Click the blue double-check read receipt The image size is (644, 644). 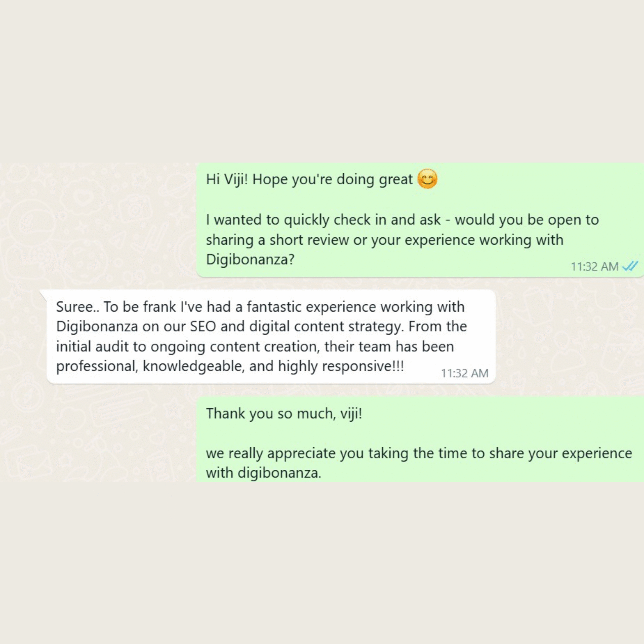[630, 266]
